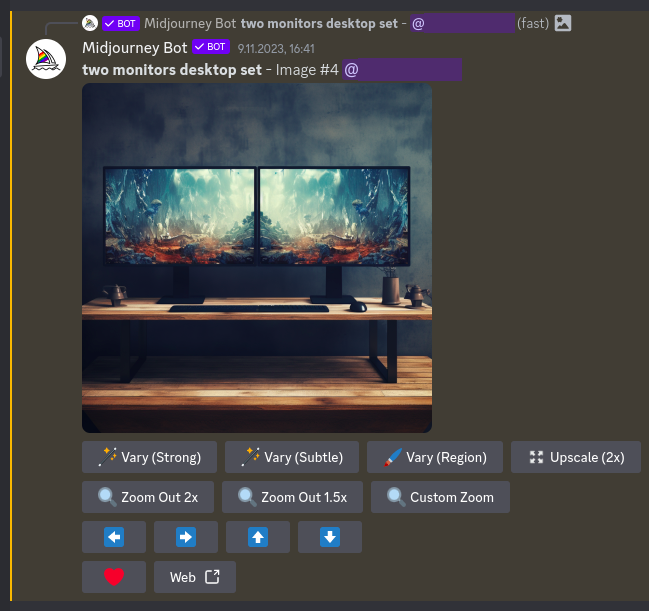
Task: Select Vary (Subtle) for the image
Action: click(x=292, y=457)
